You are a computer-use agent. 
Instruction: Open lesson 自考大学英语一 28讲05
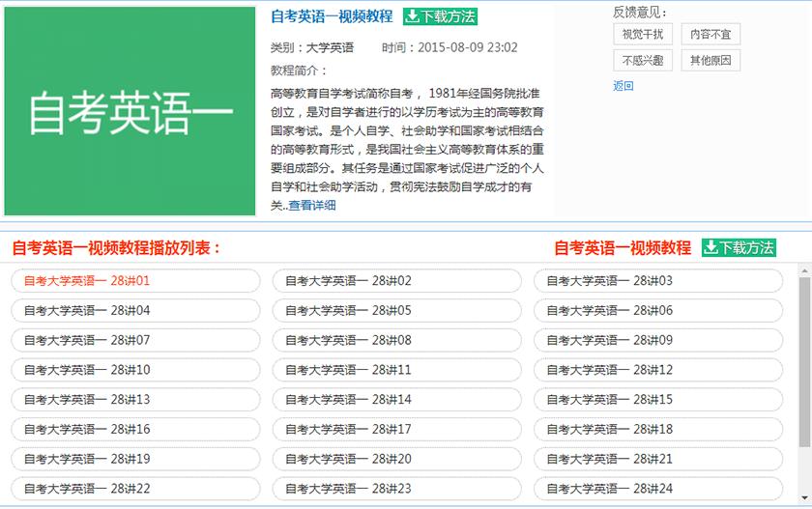[x=397, y=310]
